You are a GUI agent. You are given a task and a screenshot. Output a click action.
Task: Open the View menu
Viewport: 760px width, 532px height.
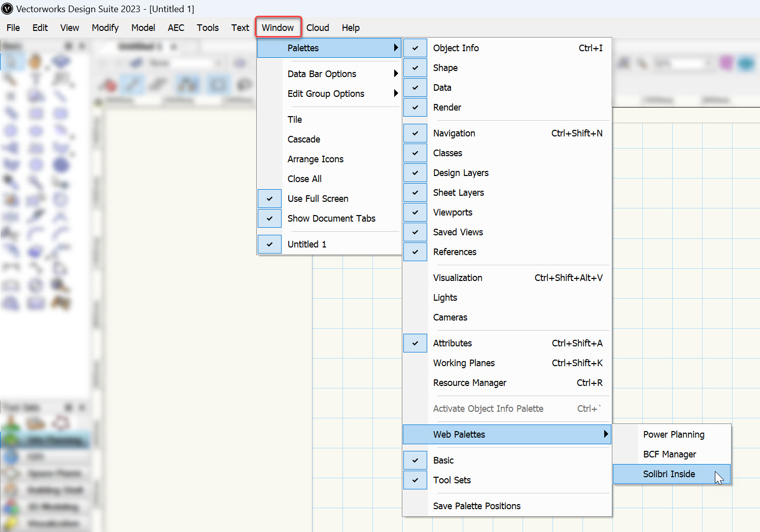(70, 28)
